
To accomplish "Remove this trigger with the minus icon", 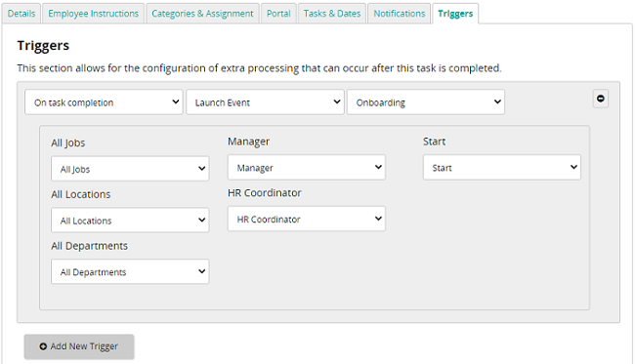I will [601, 99].
